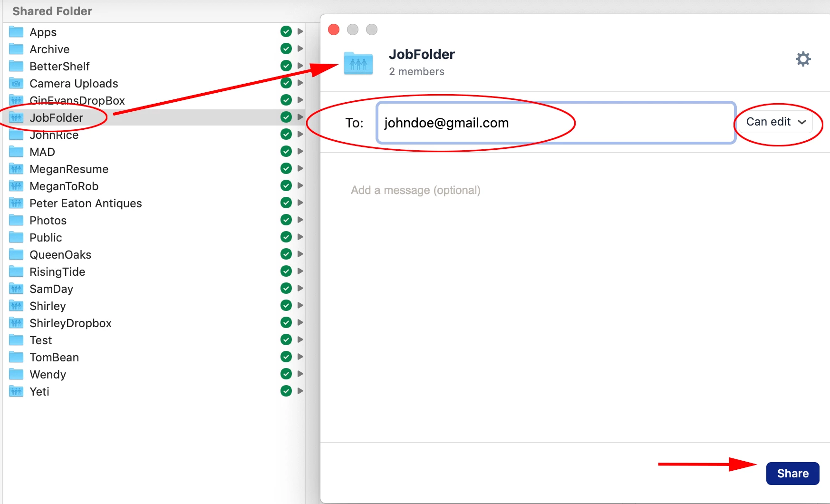Screen dimensions: 830x504
Task: Expand the MAD folder disclosure arrow
Action: 300,151
